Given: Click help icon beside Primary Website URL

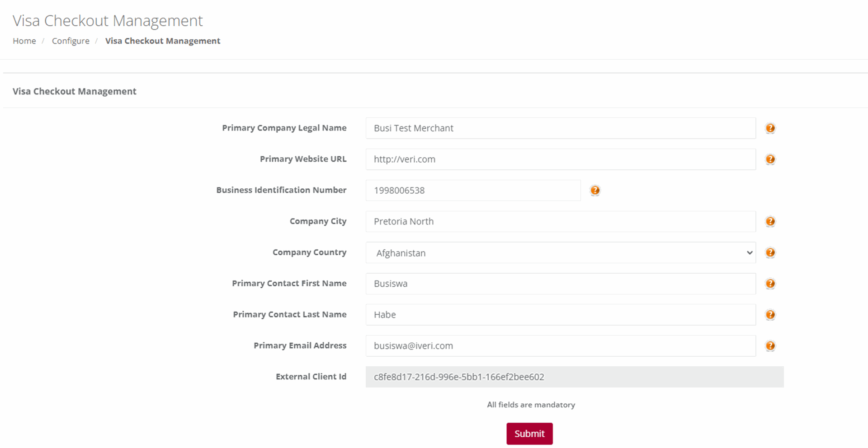Looking at the screenshot, I should pyautogui.click(x=770, y=159).
